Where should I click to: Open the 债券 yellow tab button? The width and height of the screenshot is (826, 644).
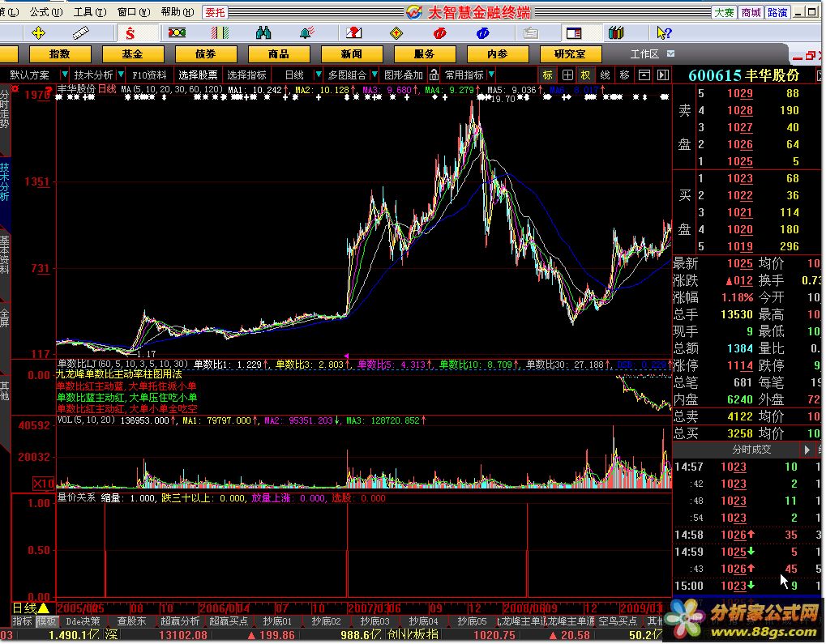pos(205,53)
